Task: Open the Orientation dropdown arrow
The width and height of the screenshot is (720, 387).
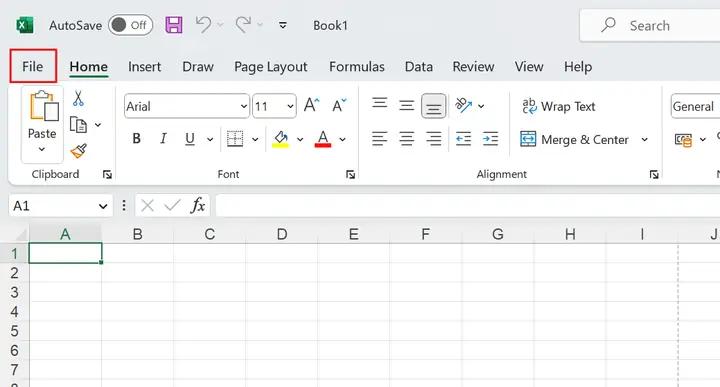Action: point(481,106)
